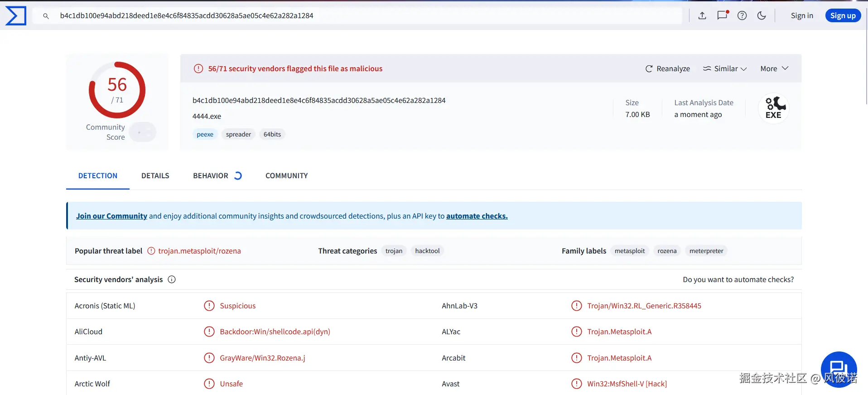The height and width of the screenshot is (395, 868).
Task: Click the VirusTotal logo icon
Action: 16,16
